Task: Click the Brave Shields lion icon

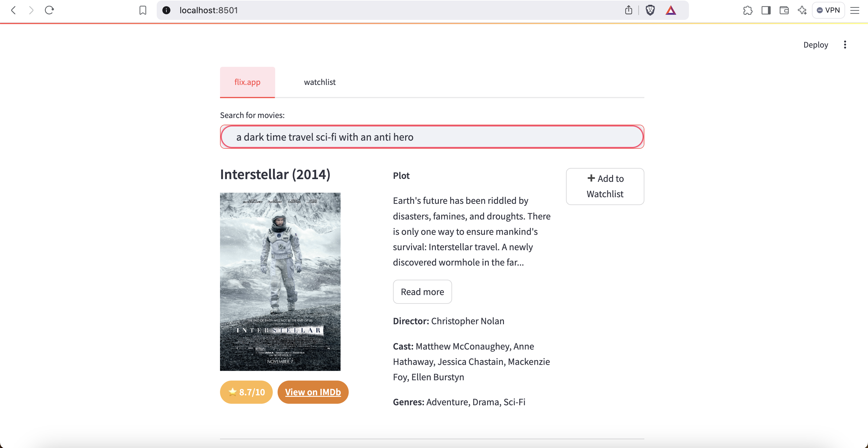Action: (x=650, y=10)
